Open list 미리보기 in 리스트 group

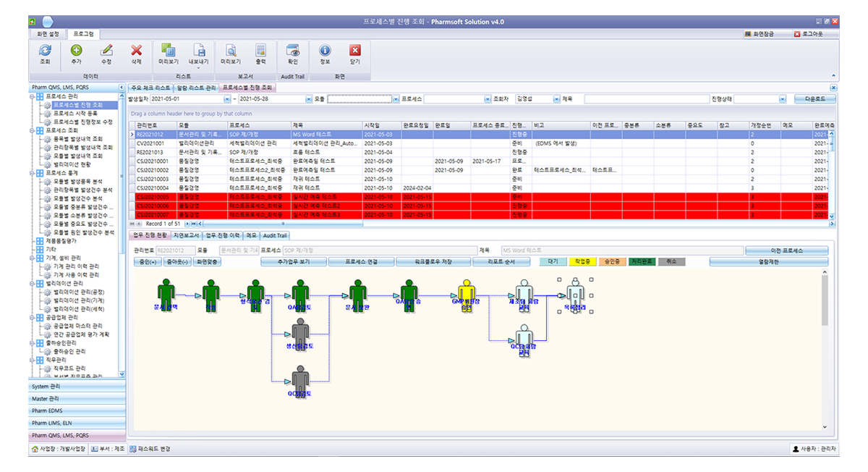tap(169, 51)
